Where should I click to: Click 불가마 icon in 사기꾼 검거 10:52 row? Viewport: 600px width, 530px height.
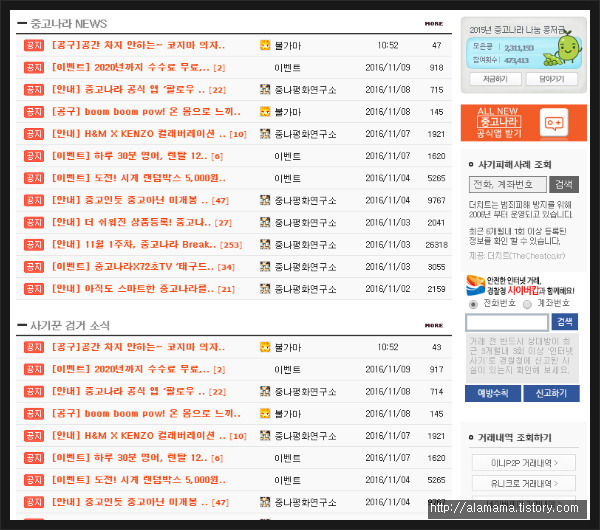pyautogui.click(x=265, y=347)
